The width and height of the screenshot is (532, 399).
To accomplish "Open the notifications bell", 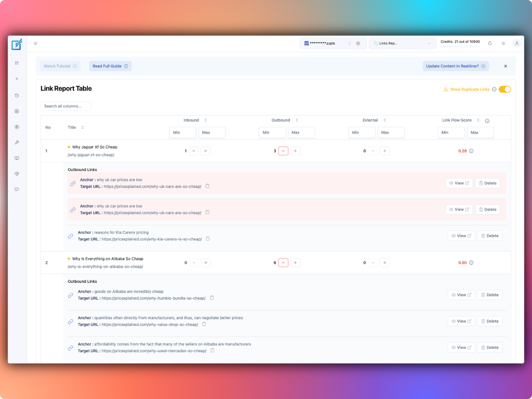I will pos(490,43).
